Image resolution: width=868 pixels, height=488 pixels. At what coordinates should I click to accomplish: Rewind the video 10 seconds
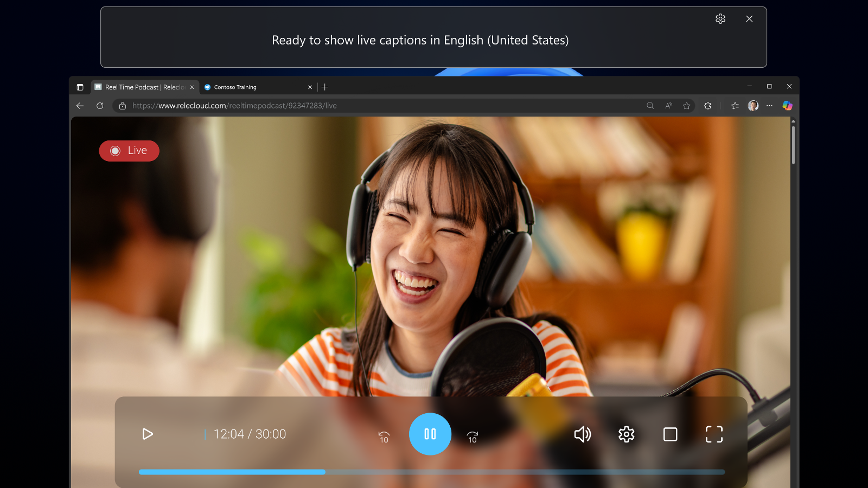click(x=384, y=436)
